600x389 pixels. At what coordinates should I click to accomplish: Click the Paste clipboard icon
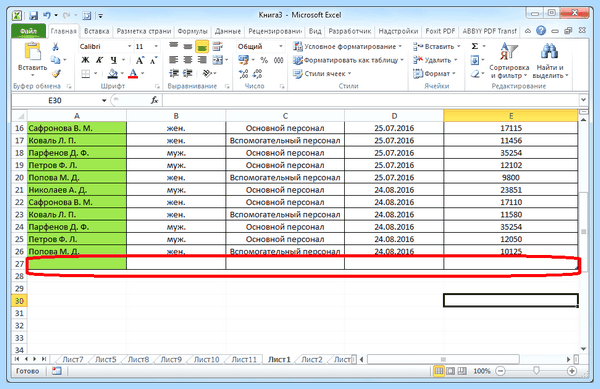tap(33, 52)
